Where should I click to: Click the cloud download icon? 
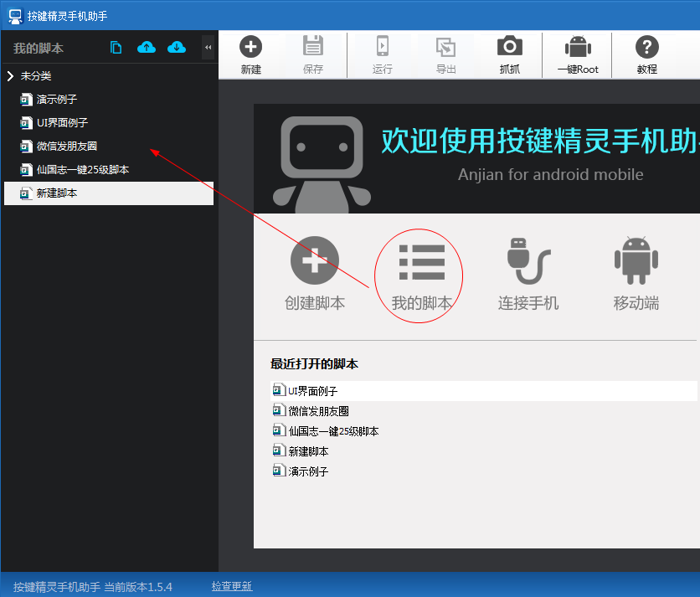[177, 47]
